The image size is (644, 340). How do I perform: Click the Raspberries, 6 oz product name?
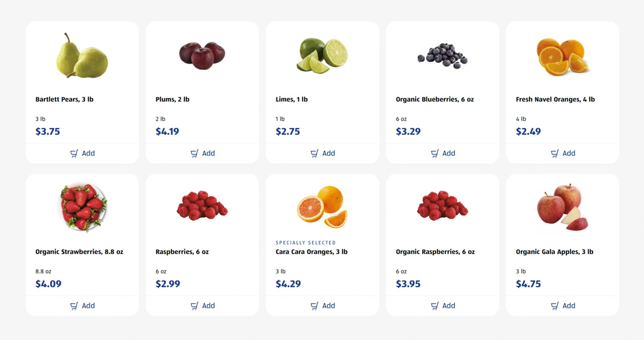pyautogui.click(x=182, y=252)
